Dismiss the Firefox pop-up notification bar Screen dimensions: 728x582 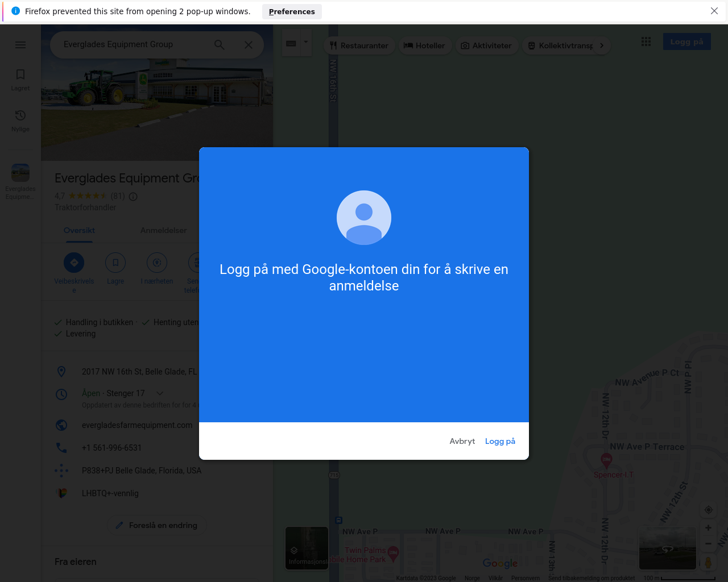click(714, 11)
